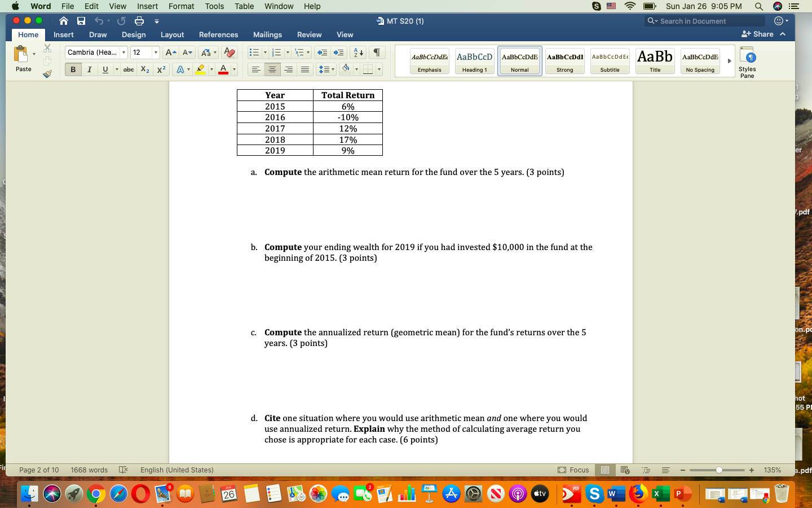Adjust the zoom slider

pyautogui.click(x=718, y=470)
